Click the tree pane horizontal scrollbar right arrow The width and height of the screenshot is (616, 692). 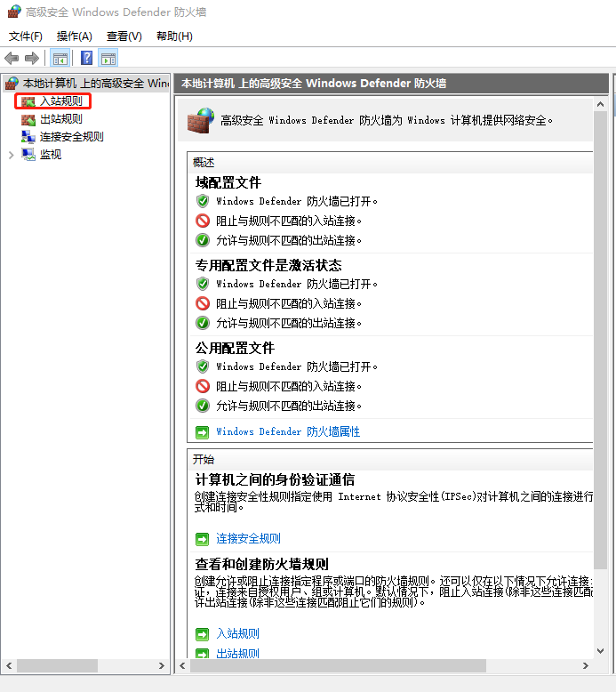(162, 665)
